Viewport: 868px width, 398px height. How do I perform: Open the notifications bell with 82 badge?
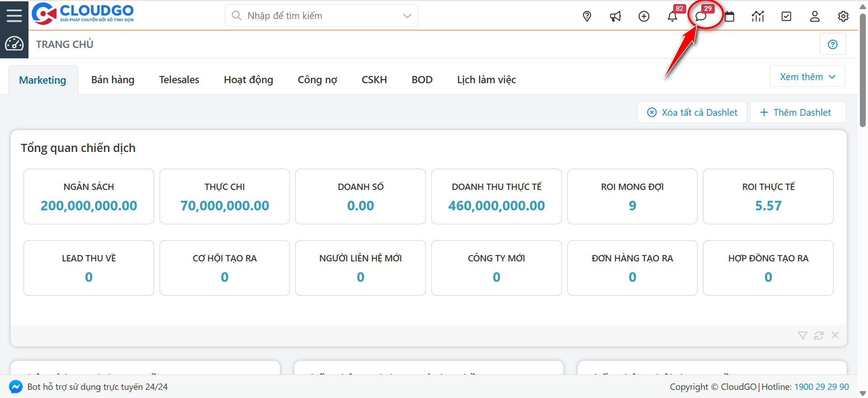[672, 16]
